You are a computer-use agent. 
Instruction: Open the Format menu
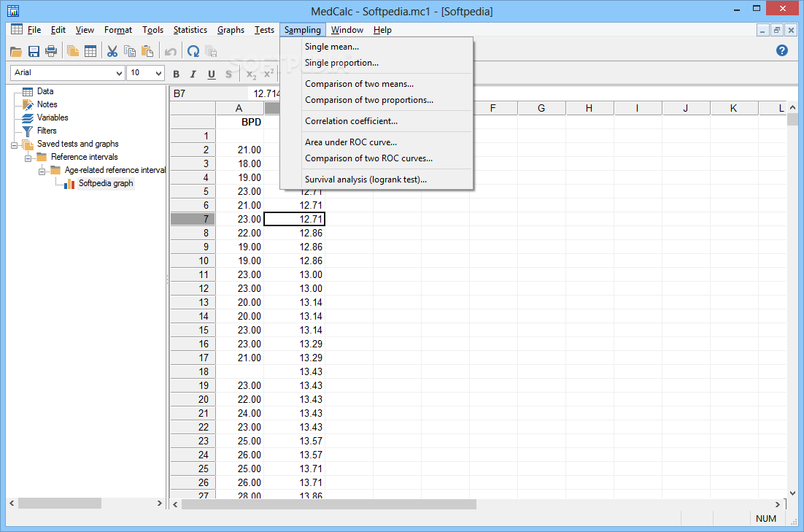point(118,30)
